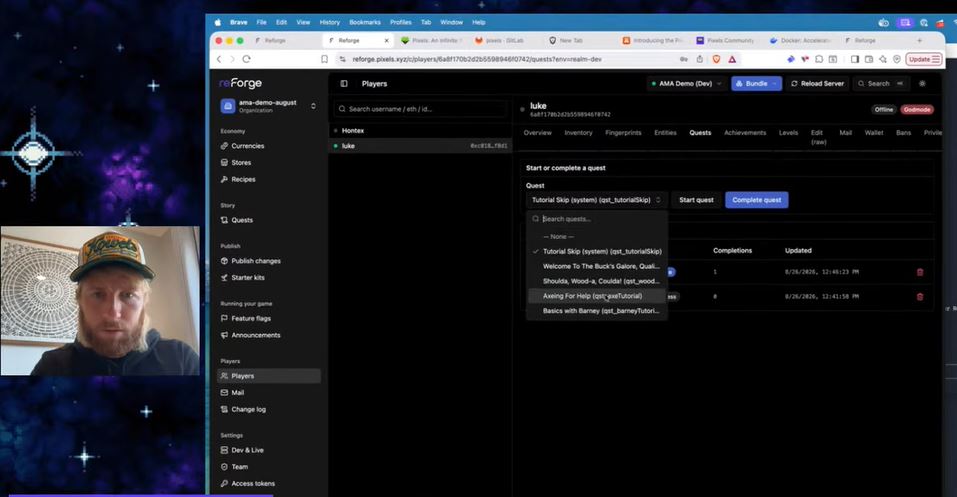The width and height of the screenshot is (957, 497).
Task: Choose Axeing For Help quest
Action: [598, 296]
